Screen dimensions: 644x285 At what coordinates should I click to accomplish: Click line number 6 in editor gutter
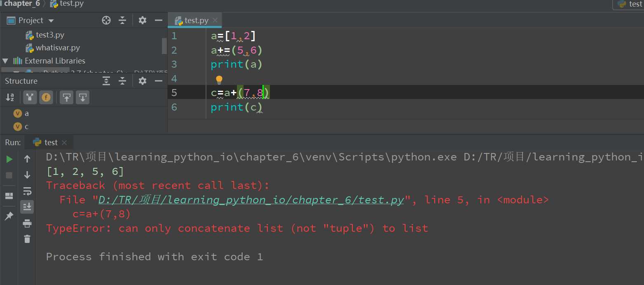click(x=174, y=107)
